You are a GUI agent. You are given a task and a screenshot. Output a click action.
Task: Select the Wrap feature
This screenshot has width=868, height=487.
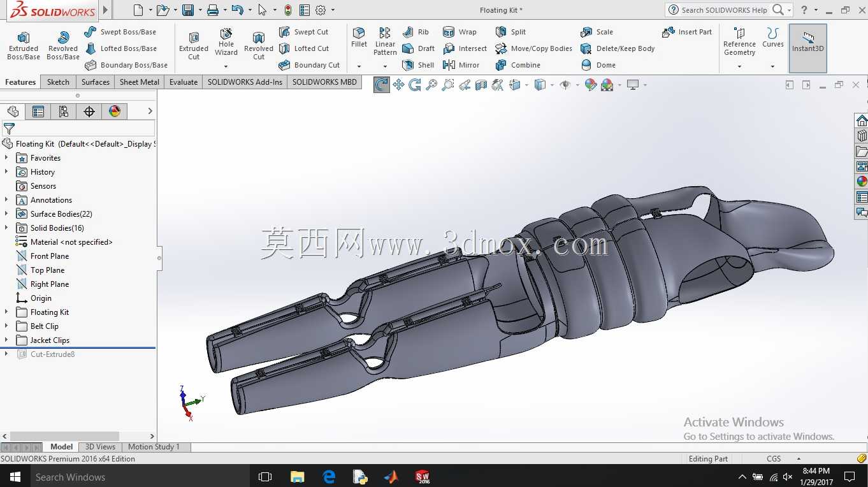tap(459, 32)
